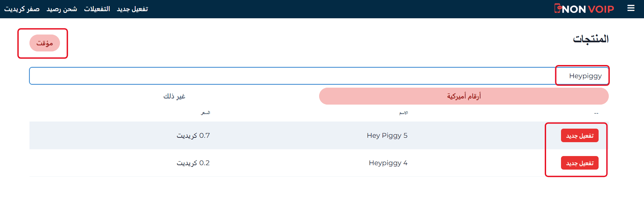Viewport: 644px width, 219px height.
Task: Click تفعيل جديد for Heypiggy 4
Action: (x=580, y=163)
